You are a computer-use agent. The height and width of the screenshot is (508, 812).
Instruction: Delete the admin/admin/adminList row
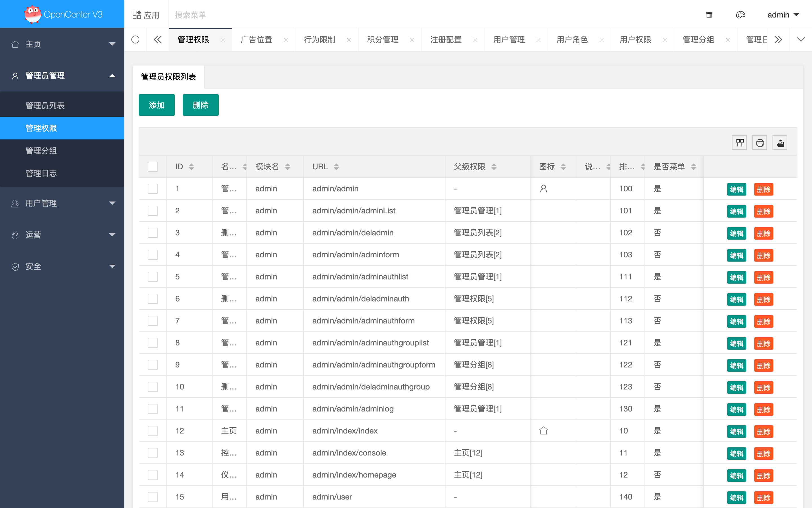pyautogui.click(x=764, y=212)
